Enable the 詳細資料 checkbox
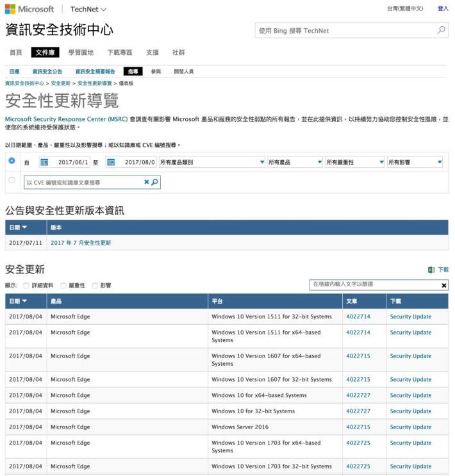Screen dimensions: 455x476 point(26,285)
